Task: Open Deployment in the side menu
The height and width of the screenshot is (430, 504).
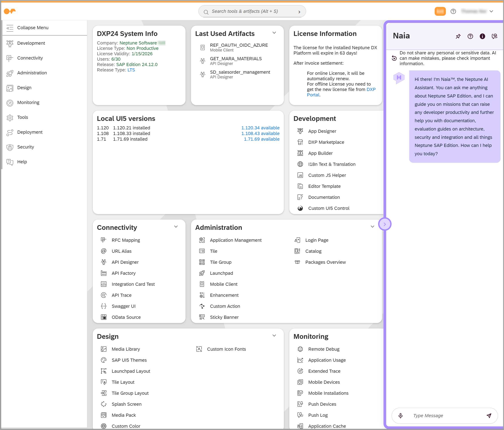Action: [x=30, y=132]
